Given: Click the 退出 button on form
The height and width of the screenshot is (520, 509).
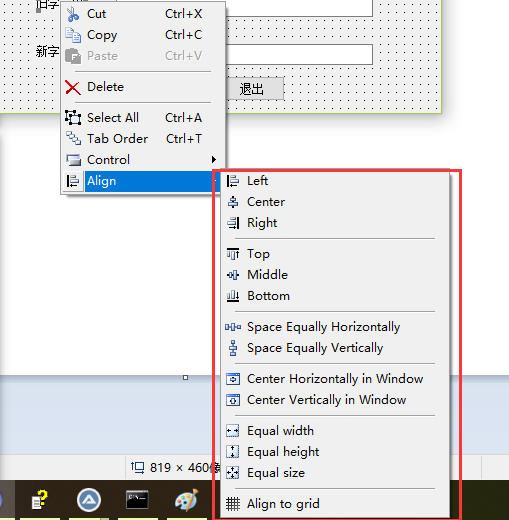Looking at the screenshot, I should coord(255,89).
